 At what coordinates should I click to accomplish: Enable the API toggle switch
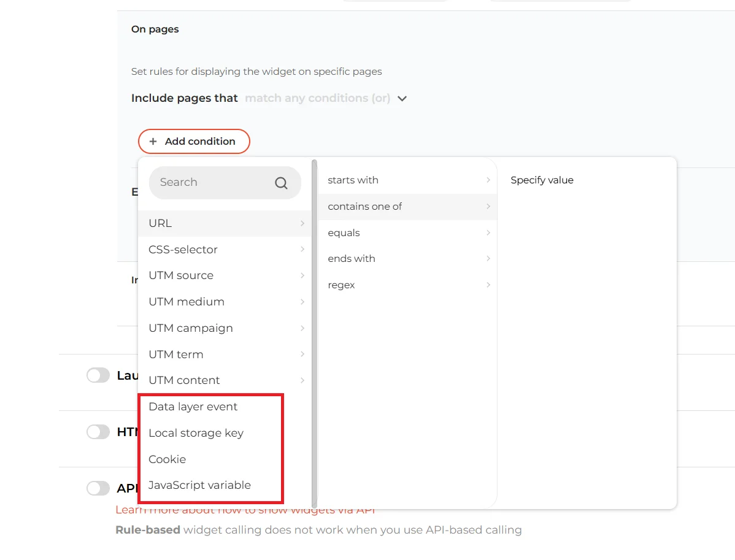coord(98,488)
